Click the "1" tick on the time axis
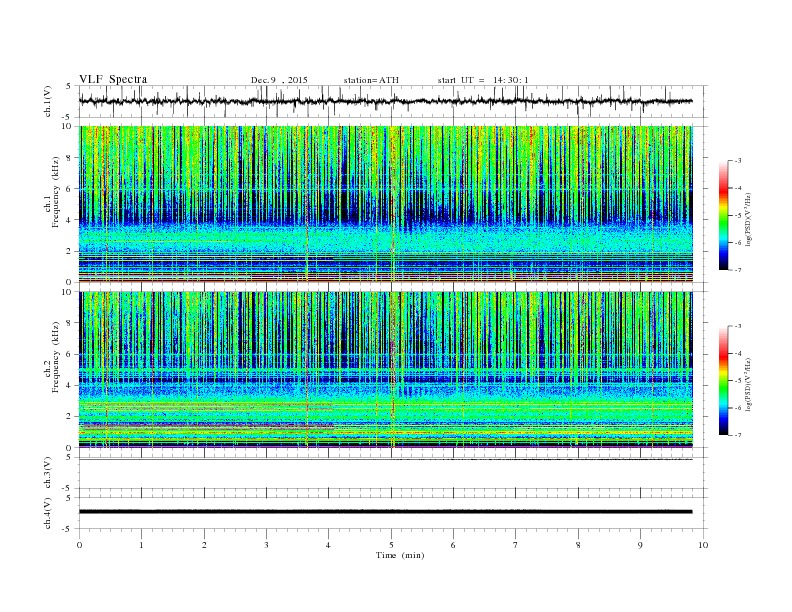The image size is (792, 612). [x=141, y=545]
